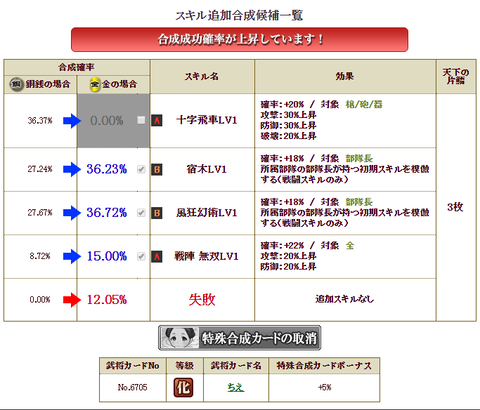Click the 破壊:20%上昇 effect line
Screen dimensions: 480x410
click(x=288, y=136)
